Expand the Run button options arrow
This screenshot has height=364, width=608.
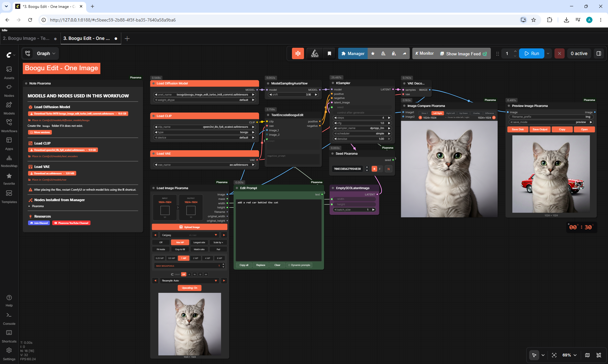click(x=548, y=53)
